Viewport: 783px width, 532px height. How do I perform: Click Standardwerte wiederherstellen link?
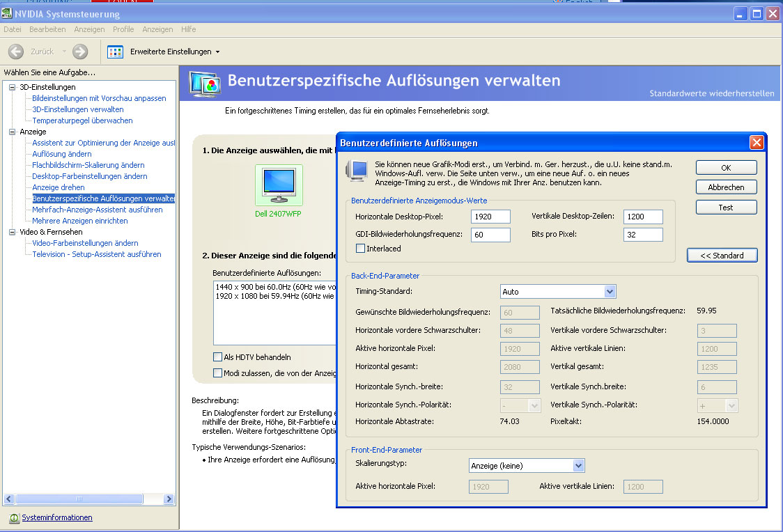tap(711, 93)
